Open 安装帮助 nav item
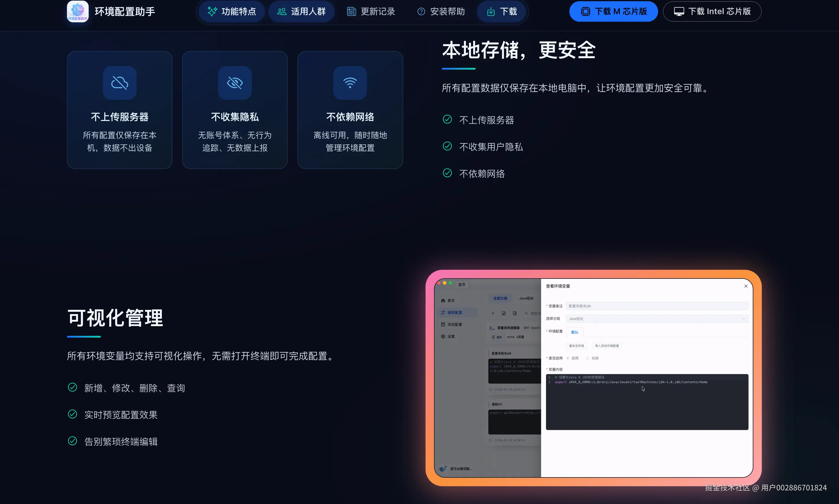 point(441,11)
